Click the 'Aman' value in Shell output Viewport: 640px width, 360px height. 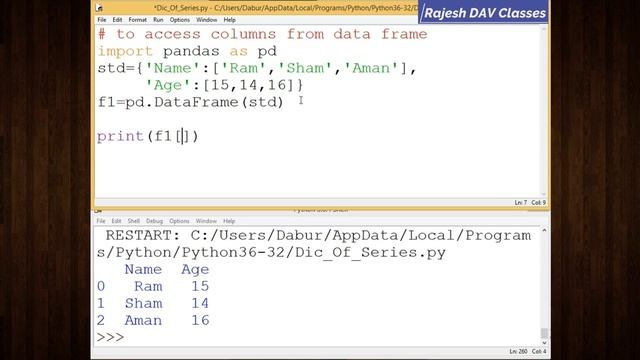[143, 320]
